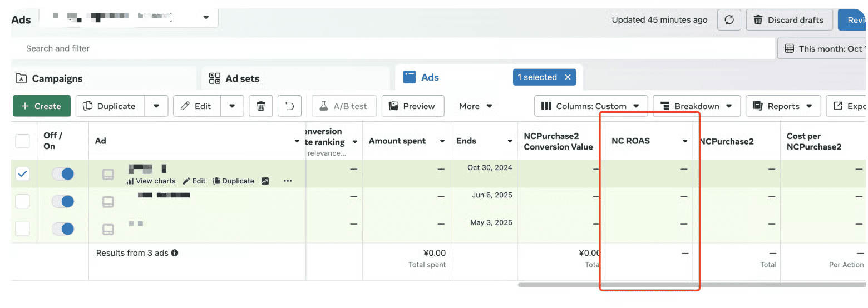Toggle off the ad ending May 3, 2025

tap(63, 228)
